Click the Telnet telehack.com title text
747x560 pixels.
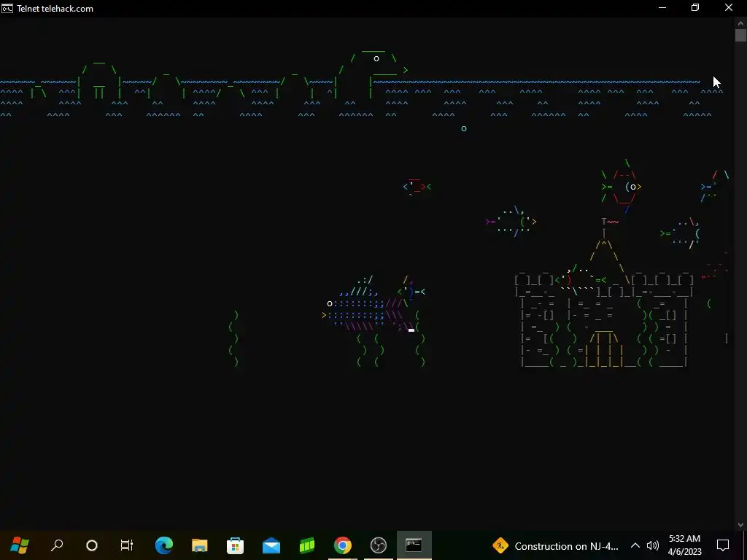click(55, 9)
